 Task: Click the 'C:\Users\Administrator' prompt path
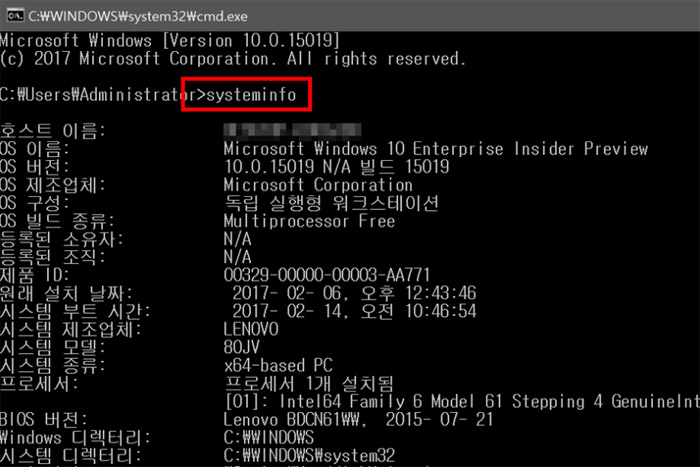[x=98, y=95]
